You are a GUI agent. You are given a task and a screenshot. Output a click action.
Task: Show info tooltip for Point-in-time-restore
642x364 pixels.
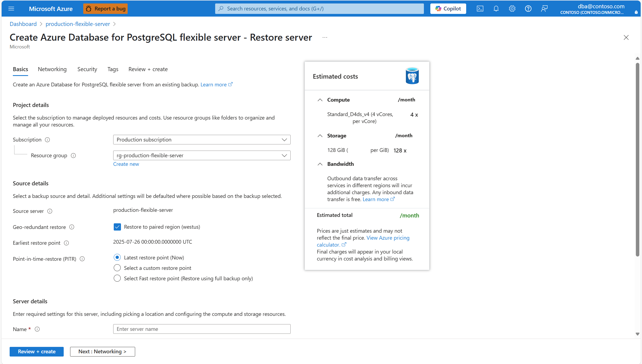82,259
